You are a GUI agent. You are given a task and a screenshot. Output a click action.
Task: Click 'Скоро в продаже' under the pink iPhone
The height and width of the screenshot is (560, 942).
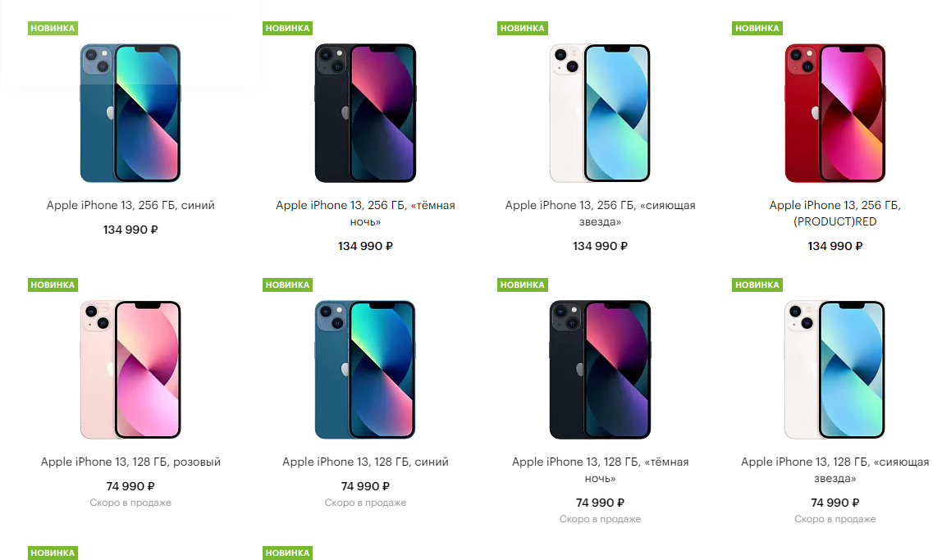tap(130, 503)
